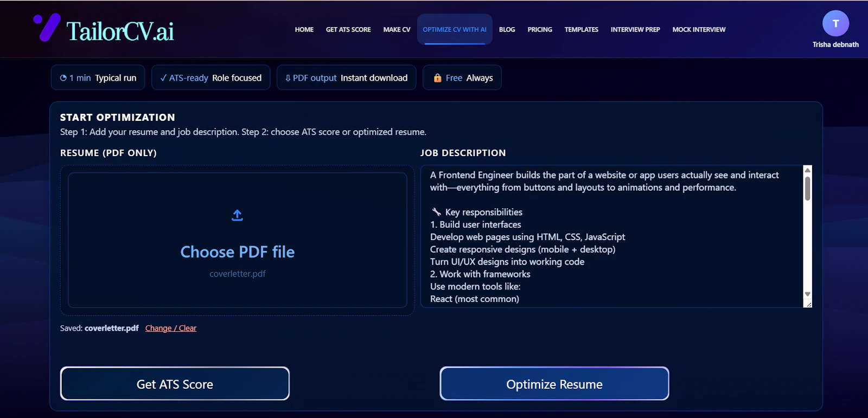This screenshot has height=418, width=868.
Task: Click the wrench icon by Key responsibilities
Action: pos(436,212)
